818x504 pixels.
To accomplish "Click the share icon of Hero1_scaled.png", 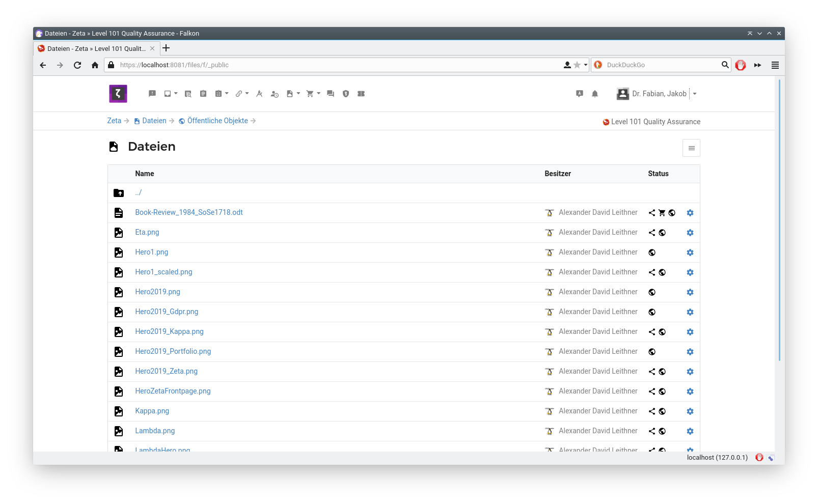I will click(x=652, y=272).
